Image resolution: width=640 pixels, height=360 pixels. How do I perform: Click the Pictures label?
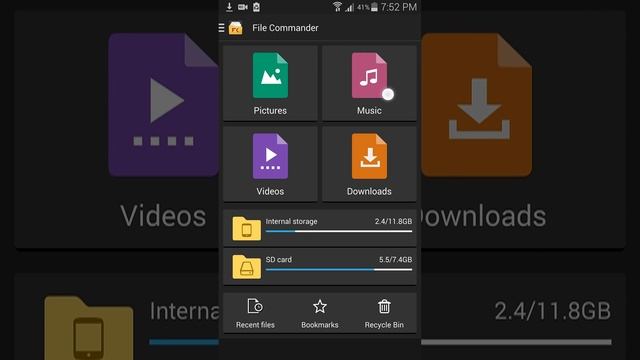270,111
